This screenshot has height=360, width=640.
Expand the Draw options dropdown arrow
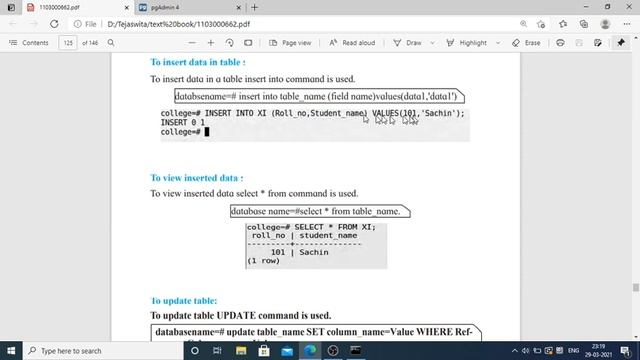tap(432, 42)
